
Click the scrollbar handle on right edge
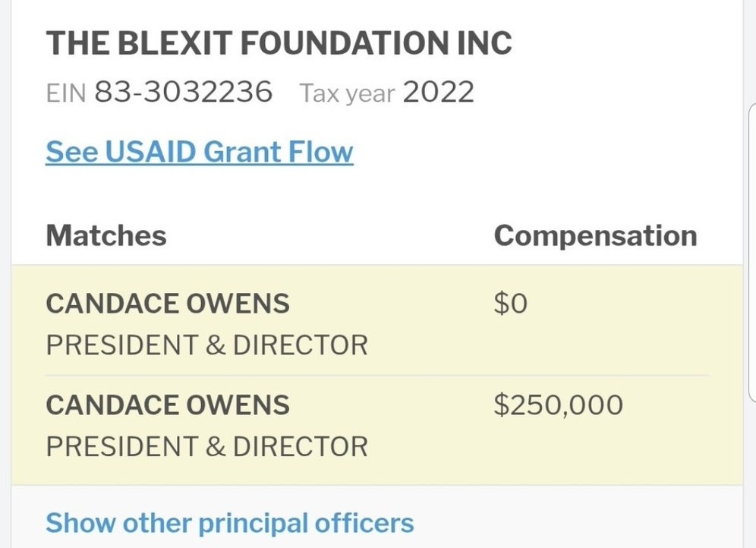tap(752, 253)
